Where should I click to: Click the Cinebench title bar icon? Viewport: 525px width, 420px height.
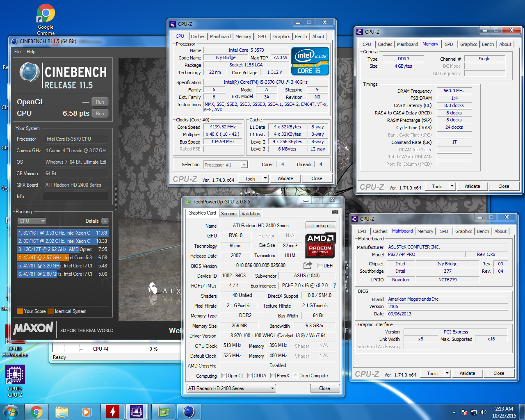[14, 41]
